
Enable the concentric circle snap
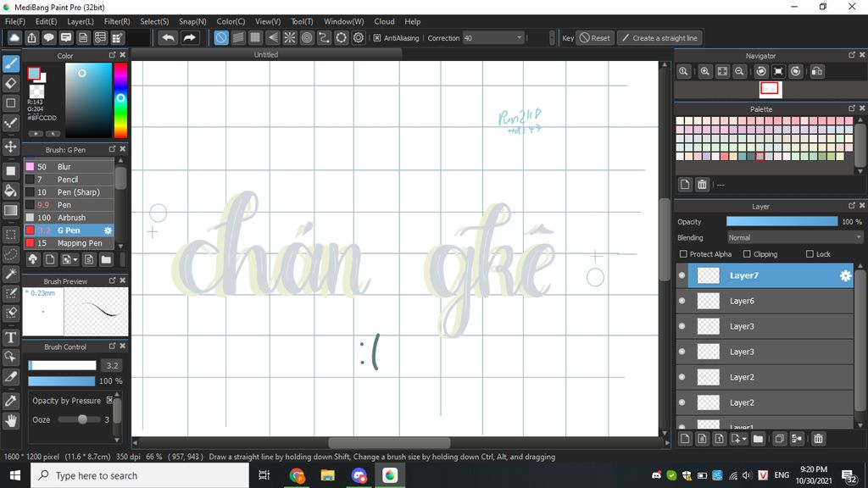coord(307,37)
